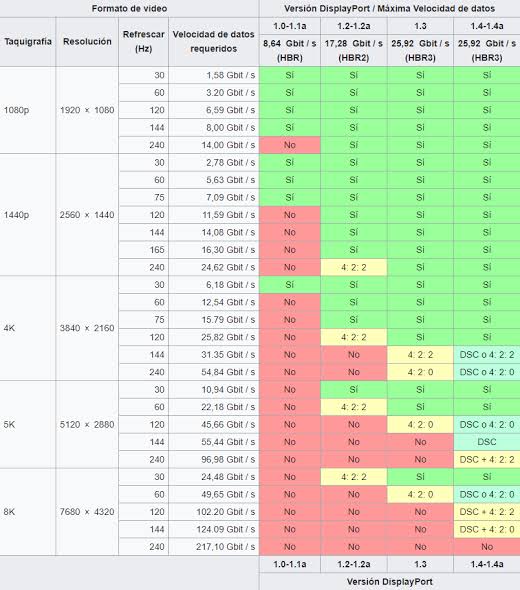Select the "DSC o 4: 2: 2" cell
Viewport: 520px width, 590px height.
pos(487,354)
